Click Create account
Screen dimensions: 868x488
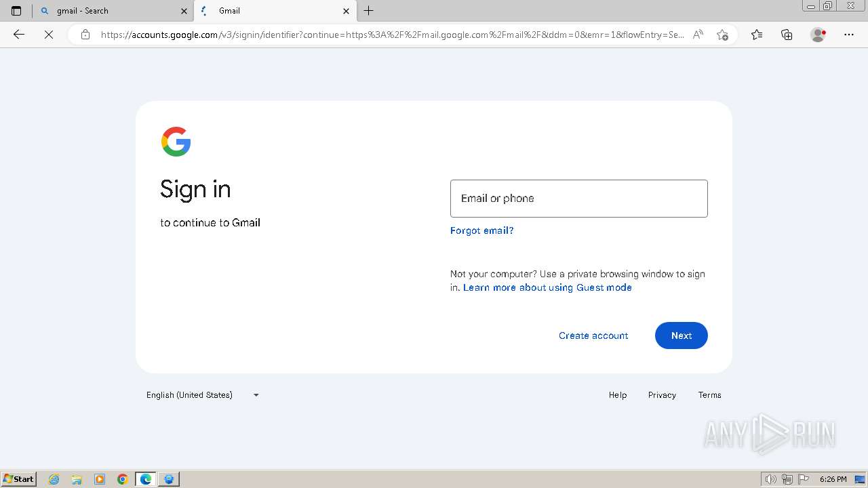click(593, 335)
